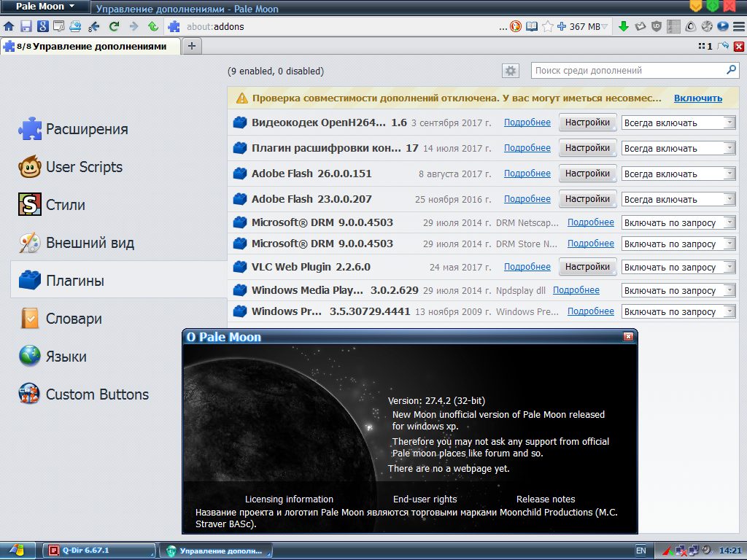
Task: Open Подробнее for Windows Presentation plugin
Action: pyautogui.click(x=591, y=311)
